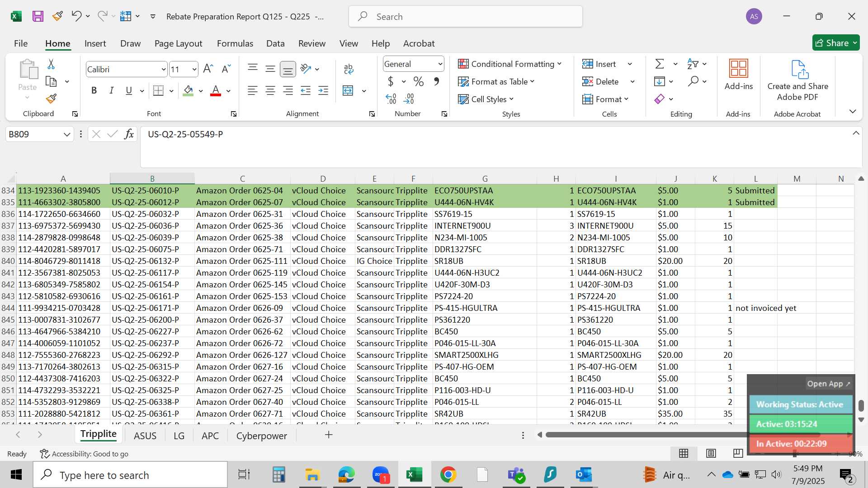Apply cell borders with the Borders icon
This screenshot has width=868, height=488.
coord(158,90)
